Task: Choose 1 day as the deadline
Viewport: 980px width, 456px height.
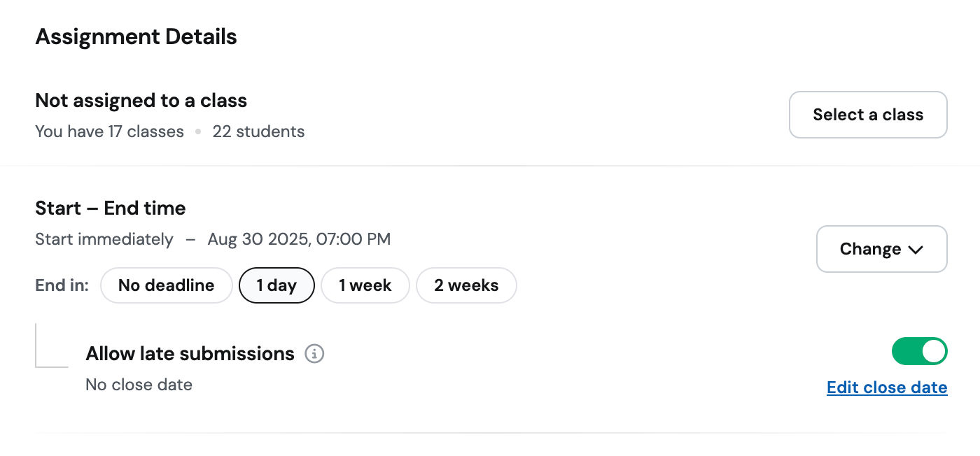Action: point(276,285)
